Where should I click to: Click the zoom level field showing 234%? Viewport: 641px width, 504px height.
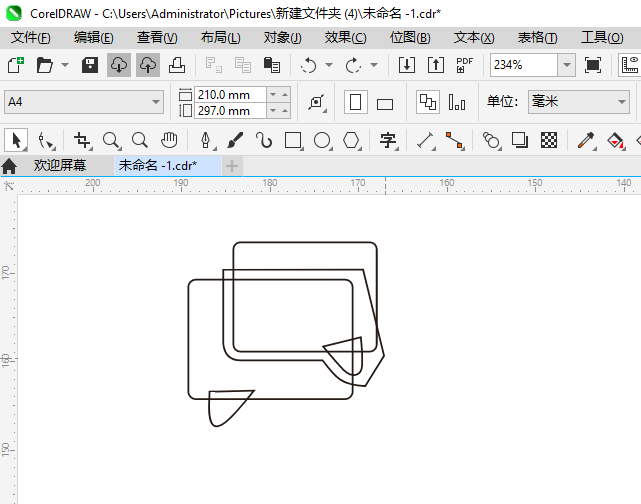point(524,65)
